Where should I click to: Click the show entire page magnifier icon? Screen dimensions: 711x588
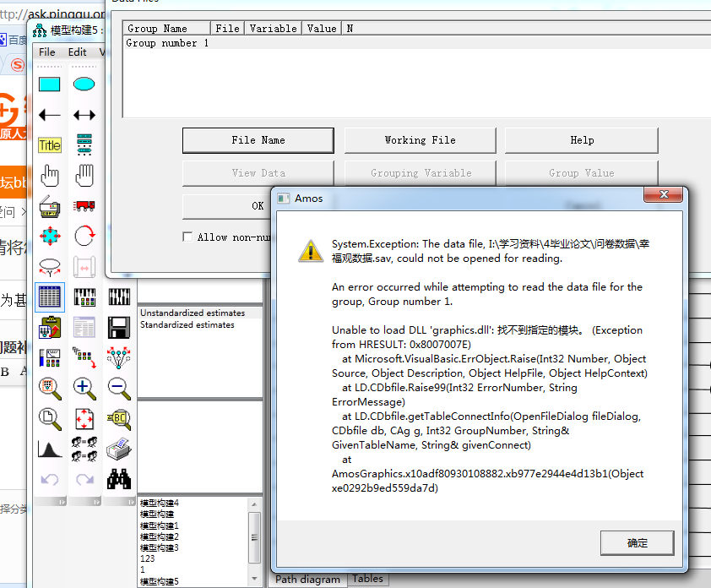(x=50, y=419)
